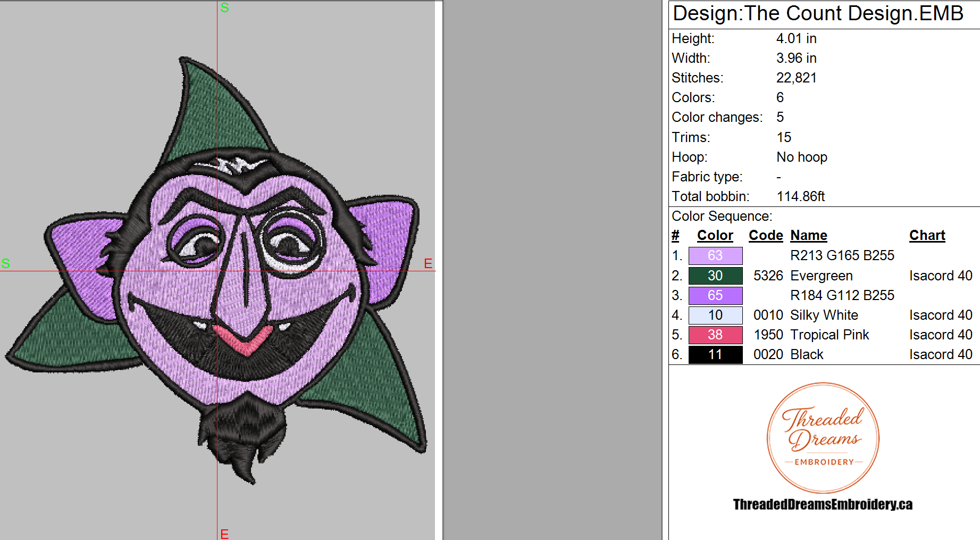Click the Threaded Dreams Embroidery logo
Screen dimensions: 980x540
[x=823, y=438]
